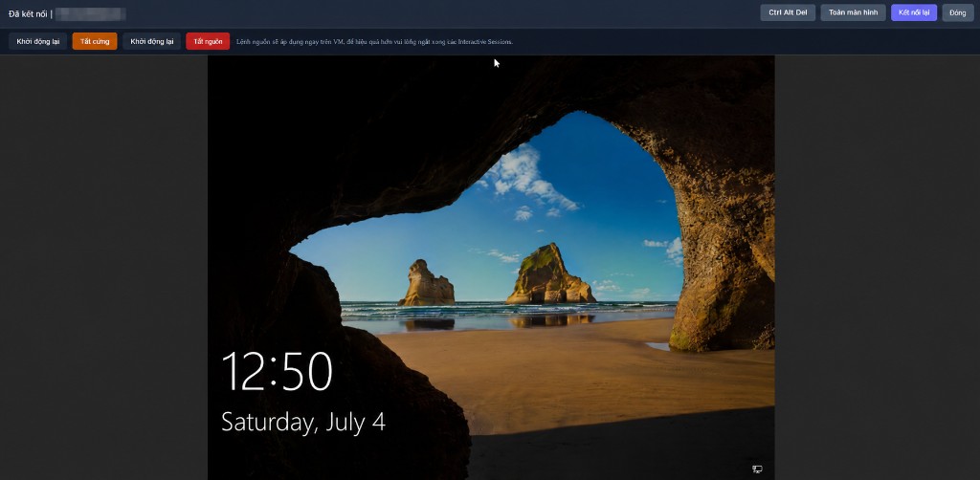Image resolution: width=980 pixels, height=480 pixels.
Task: Reconnect using the Kết nối lại button
Action: coord(914,12)
